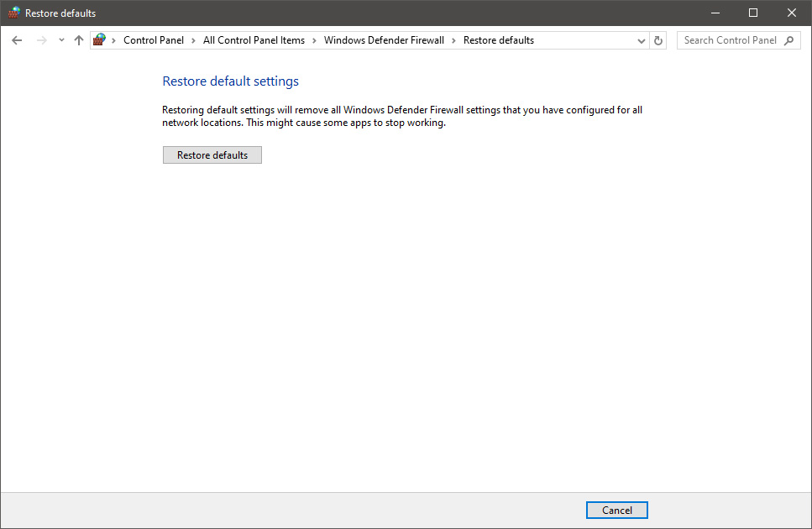This screenshot has width=812, height=529.
Task: Expand the chevron after All Control Panel Items
Action: [314, 40]
